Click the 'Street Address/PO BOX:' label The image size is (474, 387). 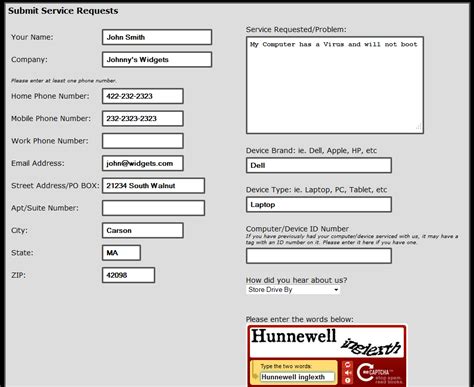click(x=55, y=186)
